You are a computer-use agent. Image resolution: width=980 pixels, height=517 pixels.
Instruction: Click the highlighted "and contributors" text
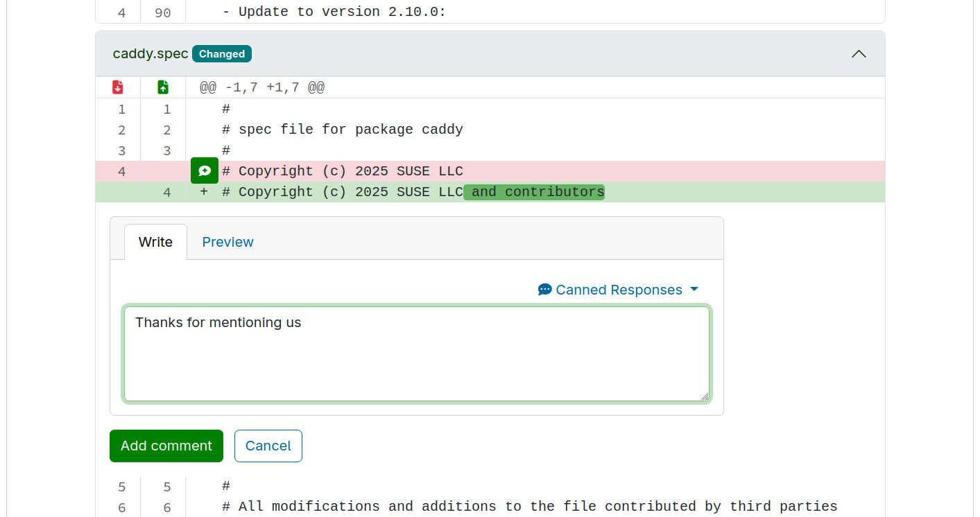click(x=535, y=192)
